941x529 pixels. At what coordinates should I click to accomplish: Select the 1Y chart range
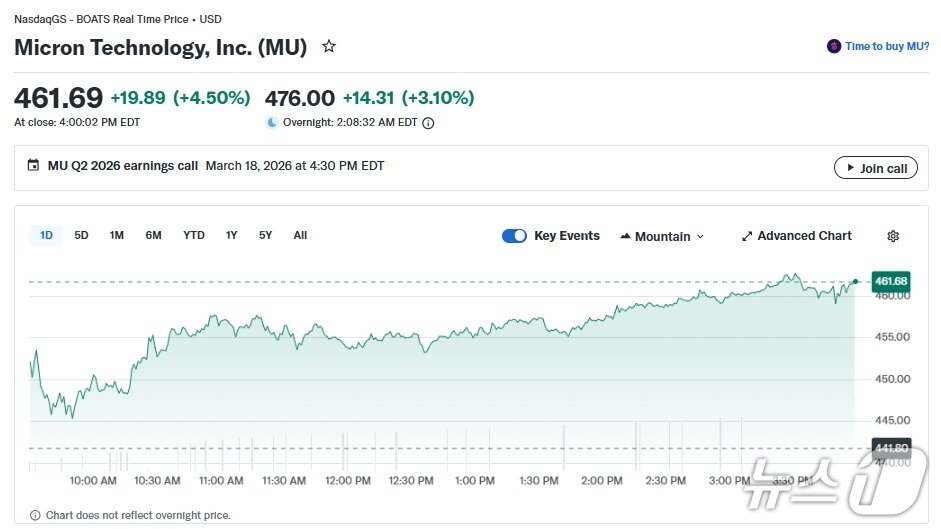(x=231, y=235)
